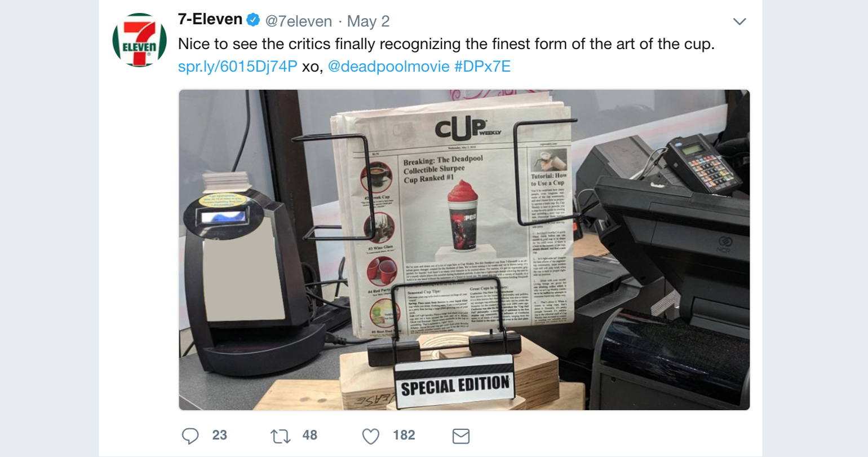Click the reply speech bubble icon
868x457 pixels.
pos(191,436)
